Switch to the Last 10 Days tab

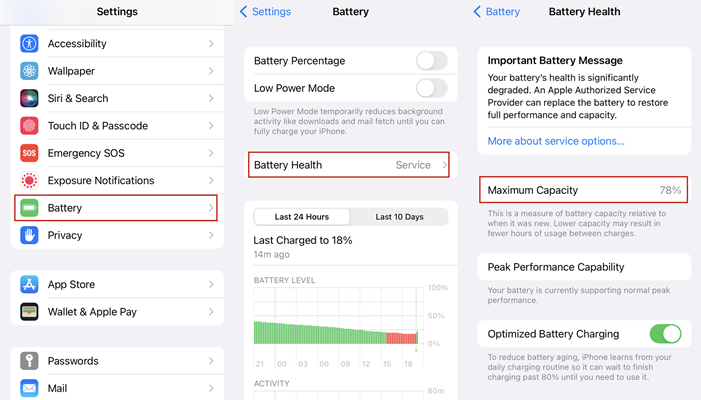399,217
